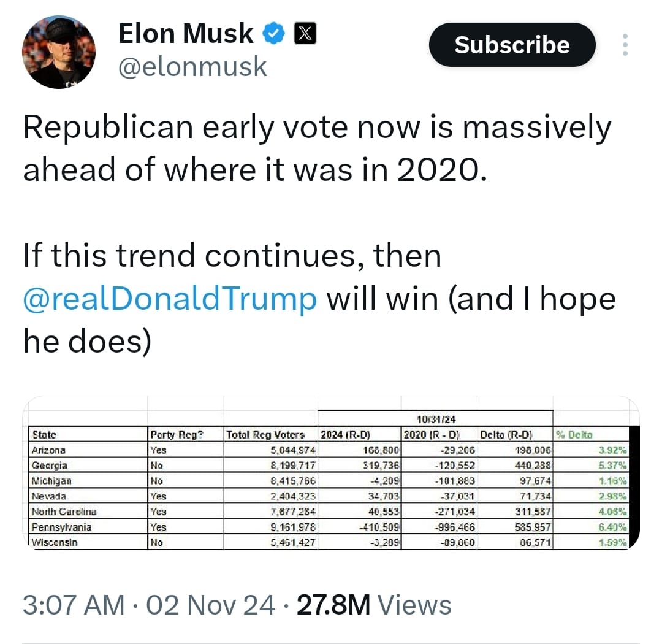Click the Pennsylvania row label in the table
This screenshot has height=644, width=662.
[62, 526]
